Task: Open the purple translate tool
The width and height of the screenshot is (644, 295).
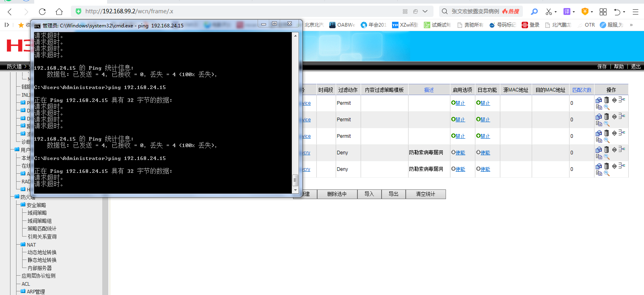Action: pos(567,11)
